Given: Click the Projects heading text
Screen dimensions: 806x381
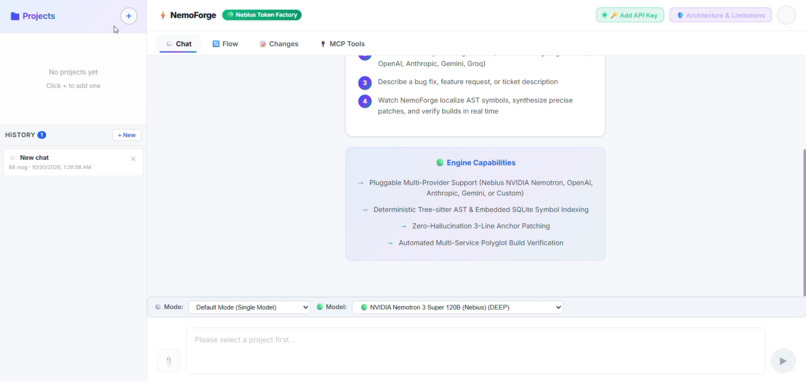Looking at the screenshot, I should [39, 16].
